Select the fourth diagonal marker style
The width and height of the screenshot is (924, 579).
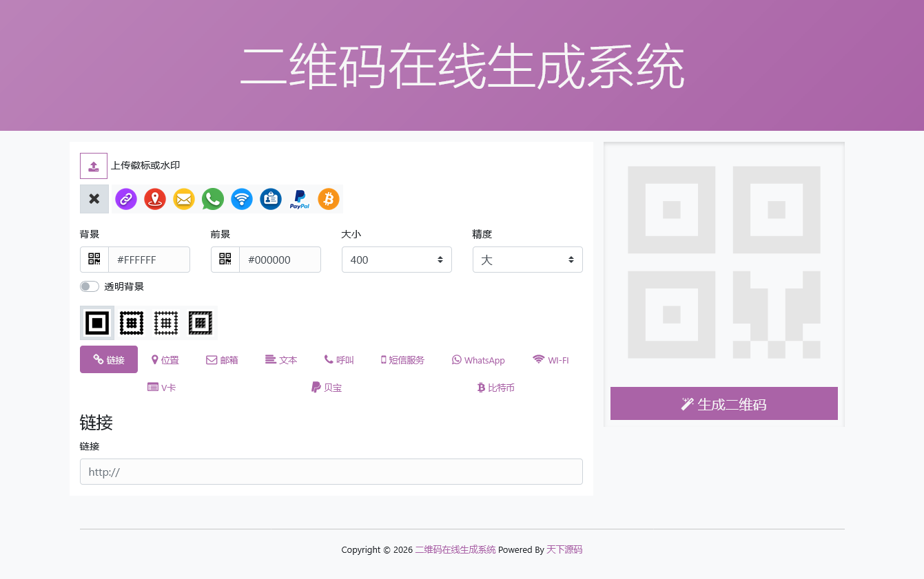pyautogui.click(x=201, y=323)
